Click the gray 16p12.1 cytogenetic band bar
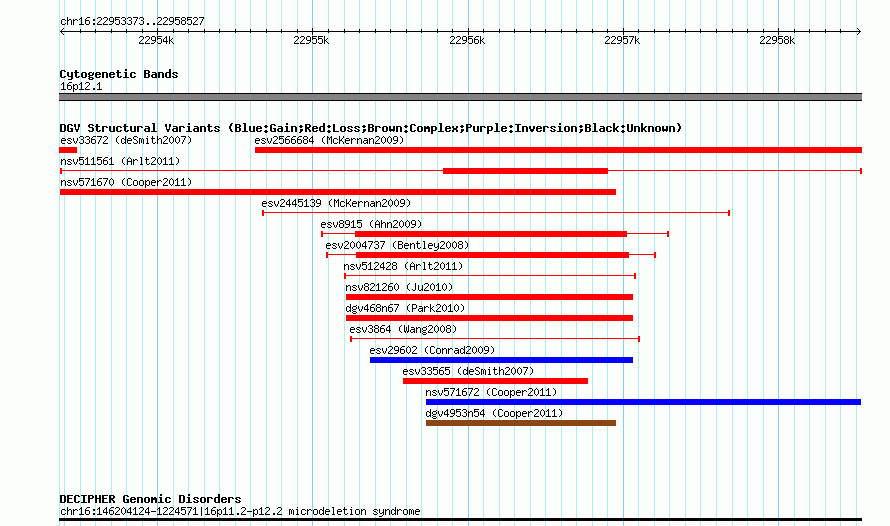 click(460, 97)
